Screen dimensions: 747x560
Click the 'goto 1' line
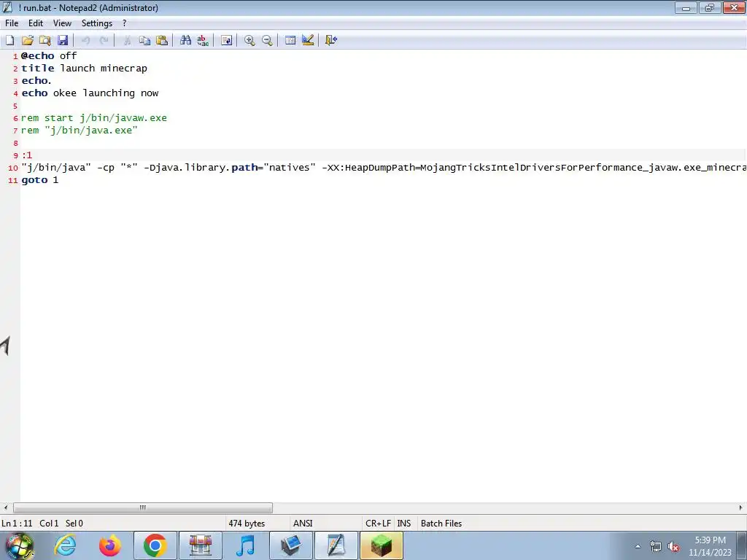click(x=40, y=180)
